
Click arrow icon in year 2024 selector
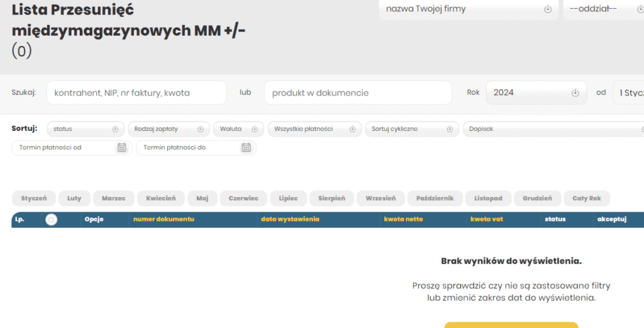click(575, 93)
